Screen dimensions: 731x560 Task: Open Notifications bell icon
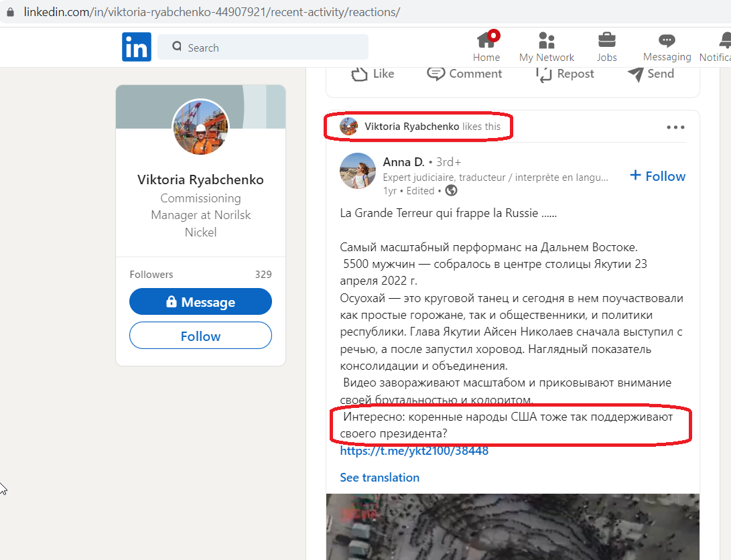click(x=725, y=41)
